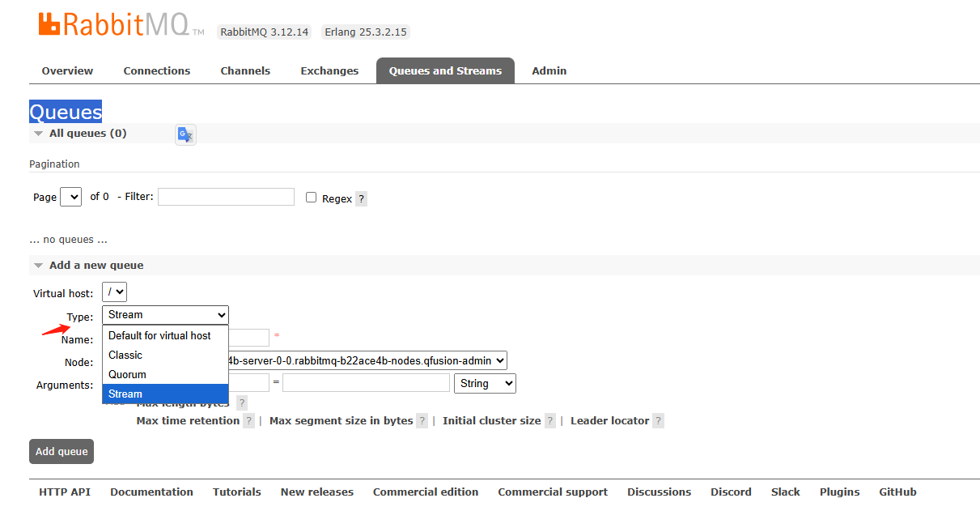Screen dimensions: 980x528
Task: Click the Add queue button
Action: [62, 452]
